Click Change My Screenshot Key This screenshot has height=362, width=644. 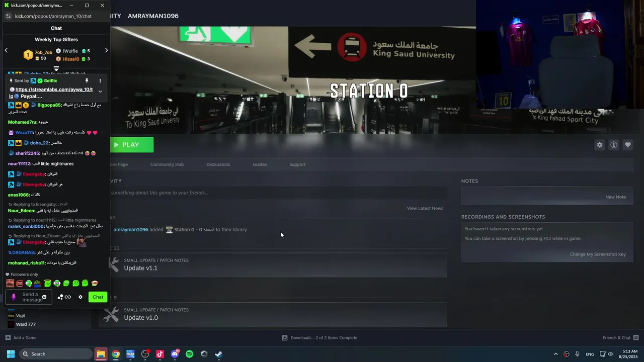coord(598,254)
